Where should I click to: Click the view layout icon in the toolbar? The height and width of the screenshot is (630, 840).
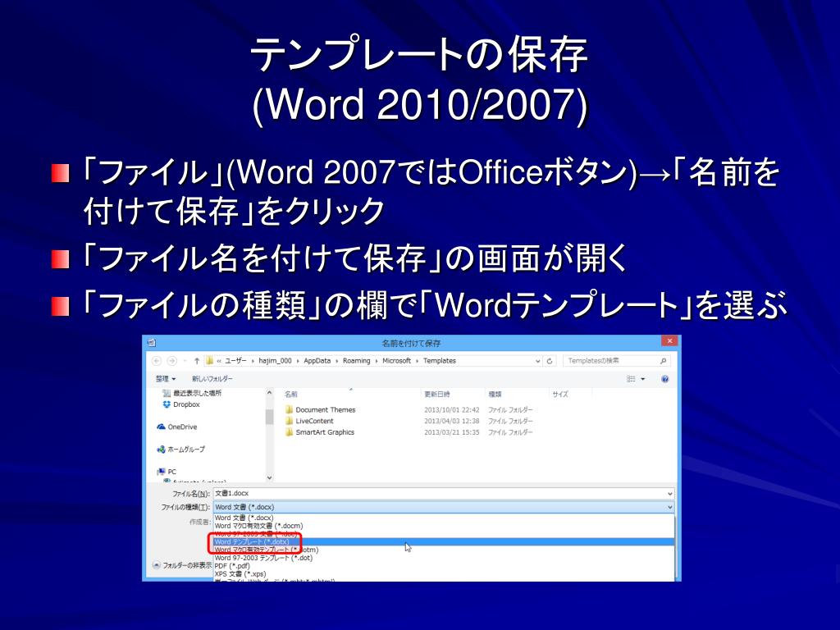tap(631, 379)
